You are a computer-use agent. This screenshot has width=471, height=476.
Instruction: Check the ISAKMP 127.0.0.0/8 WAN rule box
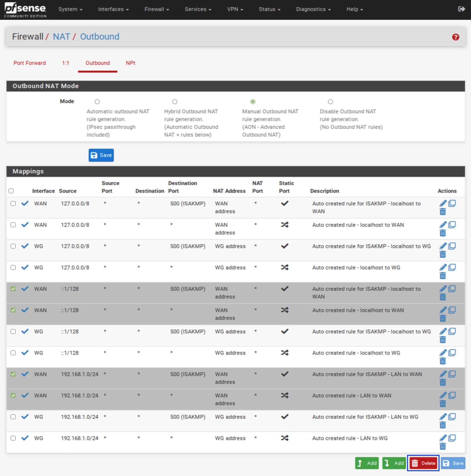click(13, 203)
